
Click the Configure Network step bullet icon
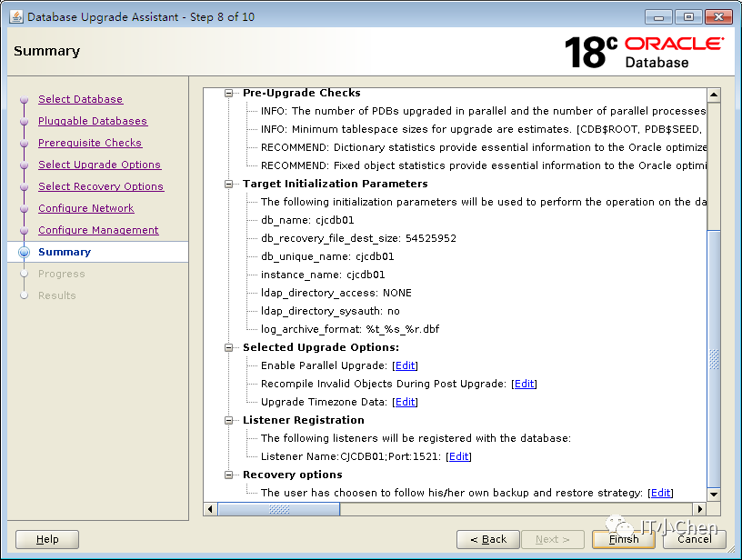coord(25,208)
